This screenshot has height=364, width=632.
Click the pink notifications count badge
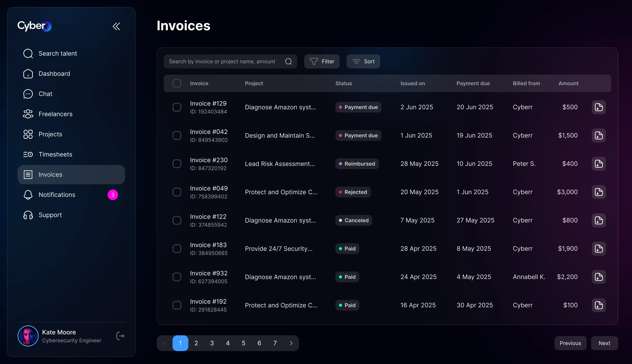point(113,195)
